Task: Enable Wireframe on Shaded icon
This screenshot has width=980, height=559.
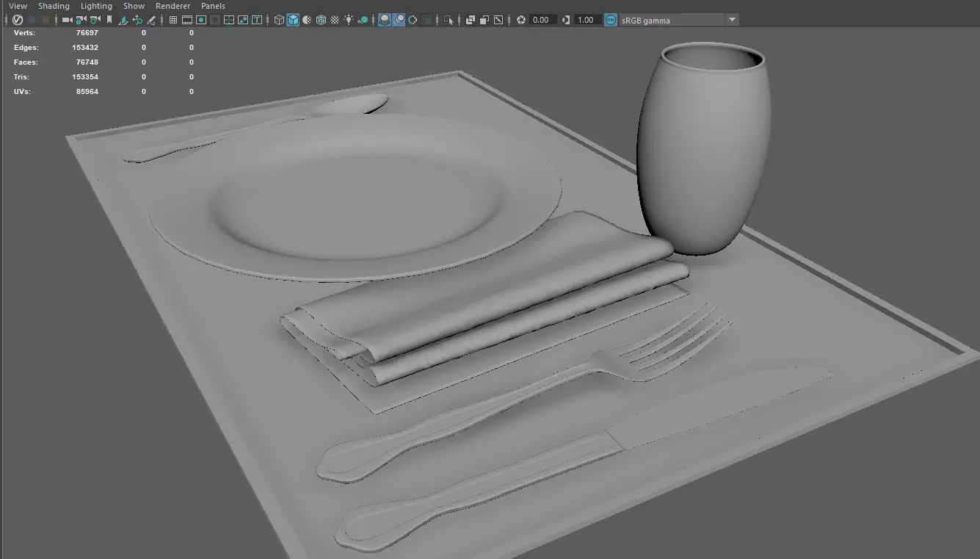Action: 321,20
